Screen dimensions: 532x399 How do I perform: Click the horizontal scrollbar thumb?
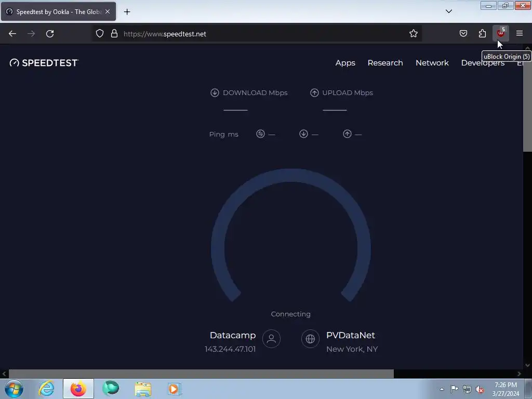201,374
